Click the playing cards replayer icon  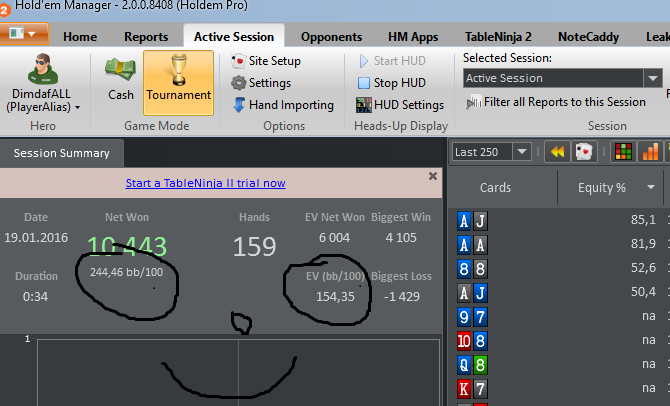(x=584, y=152)
